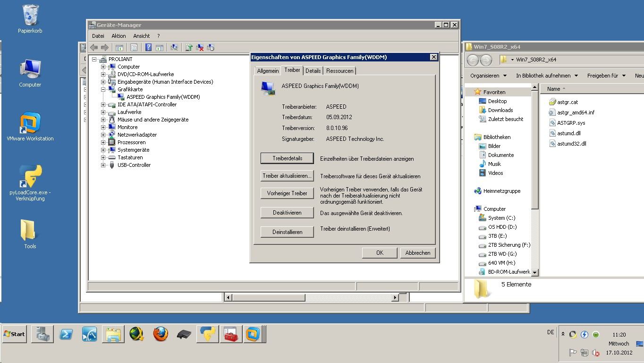Screen dimensions: 644x363
Task: Select the Computer desktop icon
Action: (x=30, y=73)
